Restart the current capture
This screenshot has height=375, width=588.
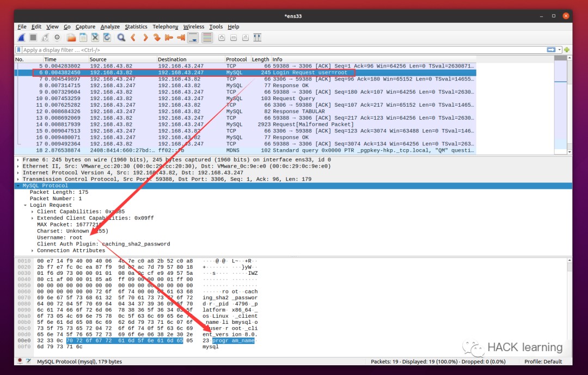click(x=45, y=38)
